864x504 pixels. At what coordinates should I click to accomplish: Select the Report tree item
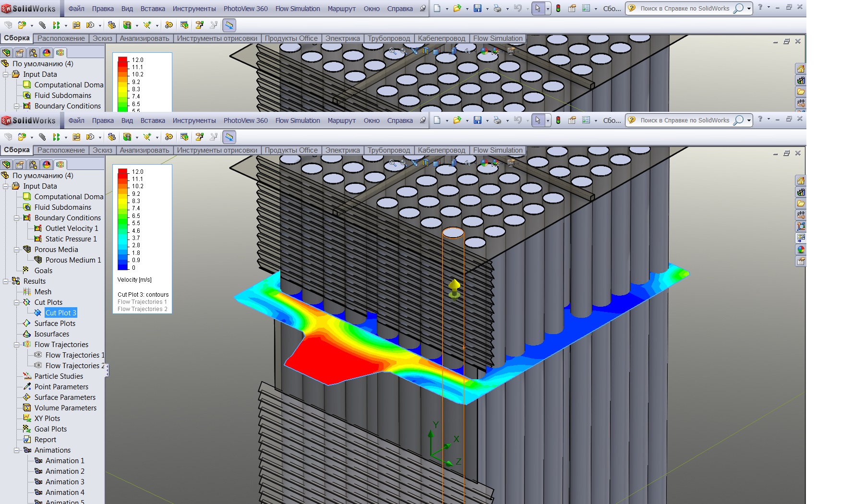pos(45,440)
